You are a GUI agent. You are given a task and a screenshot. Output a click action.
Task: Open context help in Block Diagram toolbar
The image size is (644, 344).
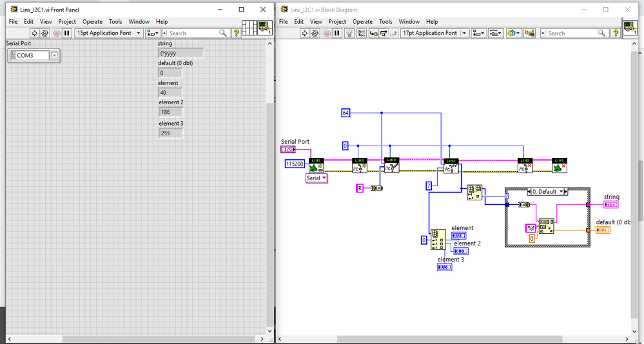point(616,33)
